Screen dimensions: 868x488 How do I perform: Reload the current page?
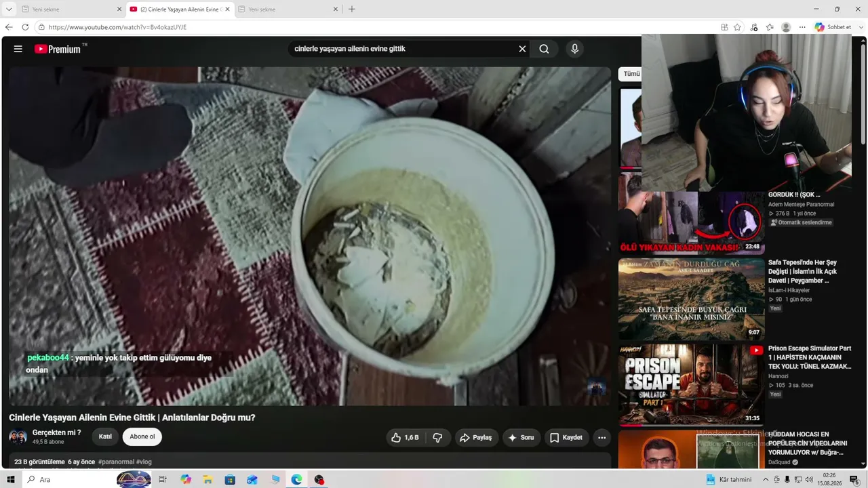tap(25, 27)
